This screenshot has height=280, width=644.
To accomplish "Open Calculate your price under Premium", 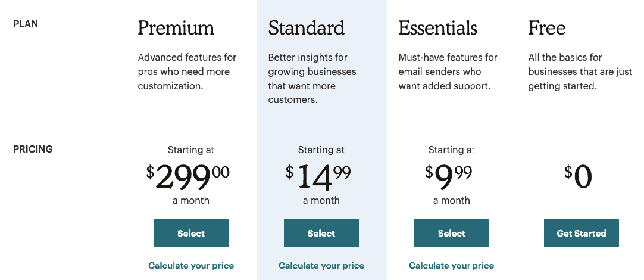I will coord(191,266).
